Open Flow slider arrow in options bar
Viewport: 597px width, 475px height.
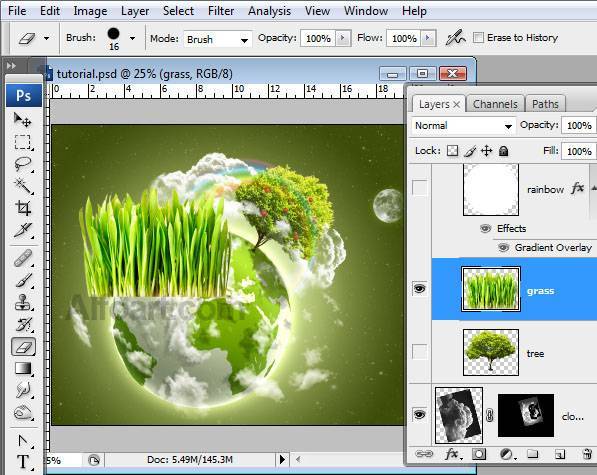(428, 38)
